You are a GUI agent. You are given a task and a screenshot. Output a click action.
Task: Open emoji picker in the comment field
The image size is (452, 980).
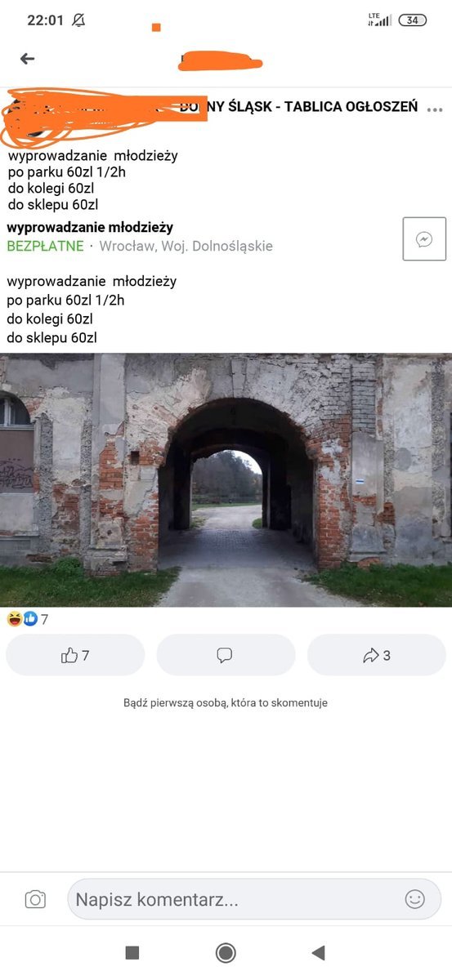(415, 899)
